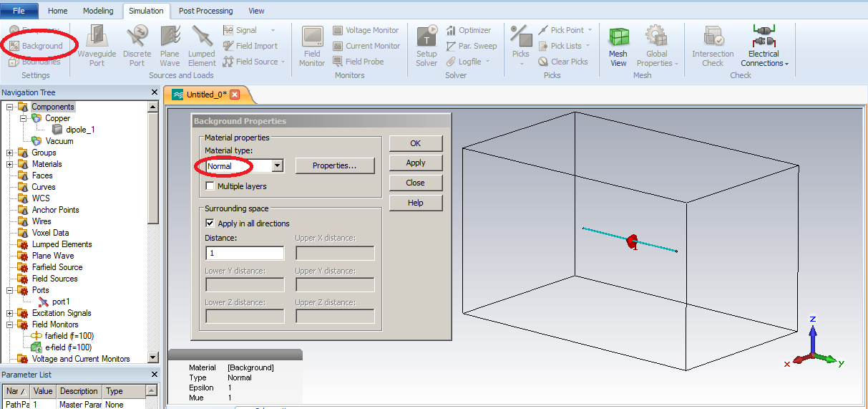Screen dimensions: 868x409
Task: Open Electrical Connections check
Action: coord(764,47)
